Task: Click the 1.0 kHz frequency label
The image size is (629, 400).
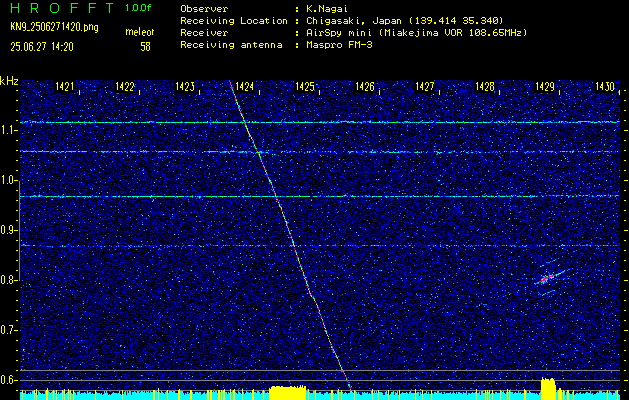Action: pyautogui.click(x=8, y=181)
